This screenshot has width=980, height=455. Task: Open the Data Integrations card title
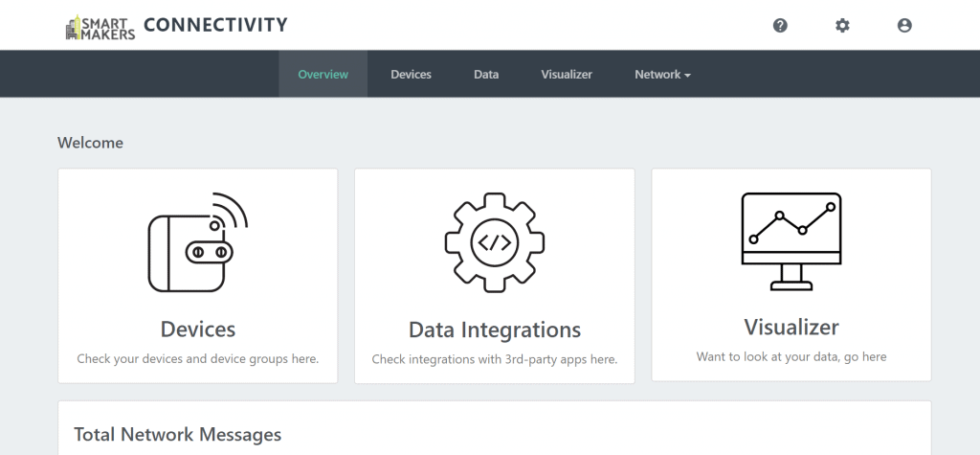point(495,330)
